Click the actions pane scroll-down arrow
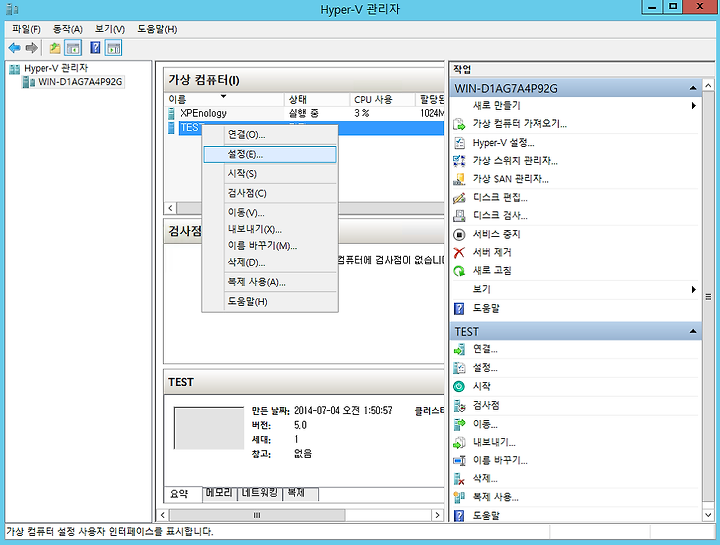 coord(708,515)
